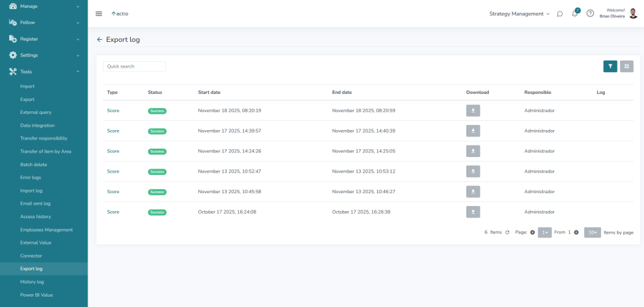Viewport: 644px width, 307px height.
Task: Download the November 18 08:20:19 export
Action: tap(473, 111)
